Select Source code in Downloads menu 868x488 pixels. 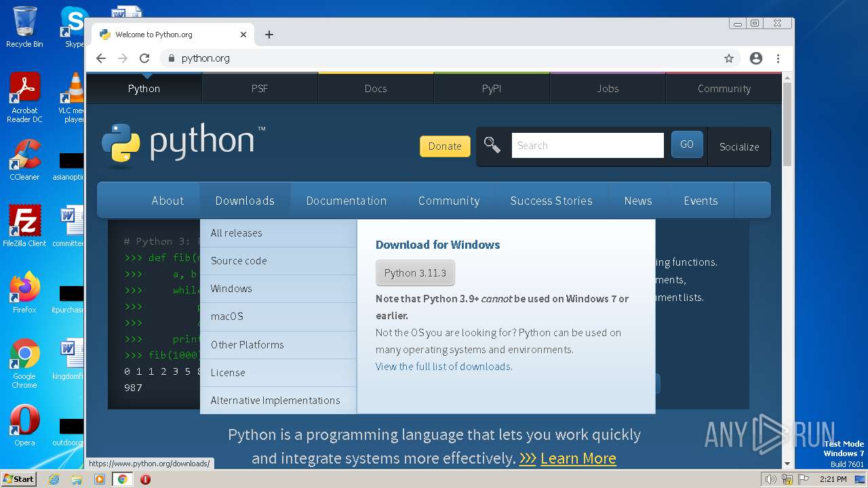278,260
